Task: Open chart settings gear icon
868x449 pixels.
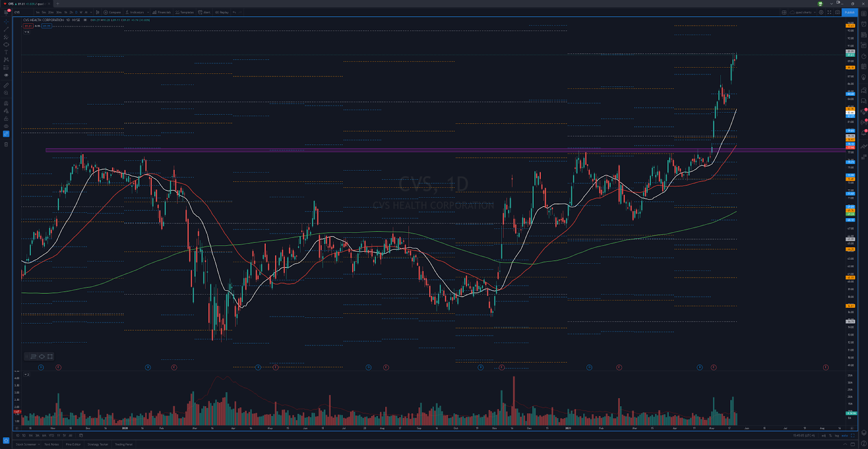Action: pyautogui.click(x=821, y=12)
